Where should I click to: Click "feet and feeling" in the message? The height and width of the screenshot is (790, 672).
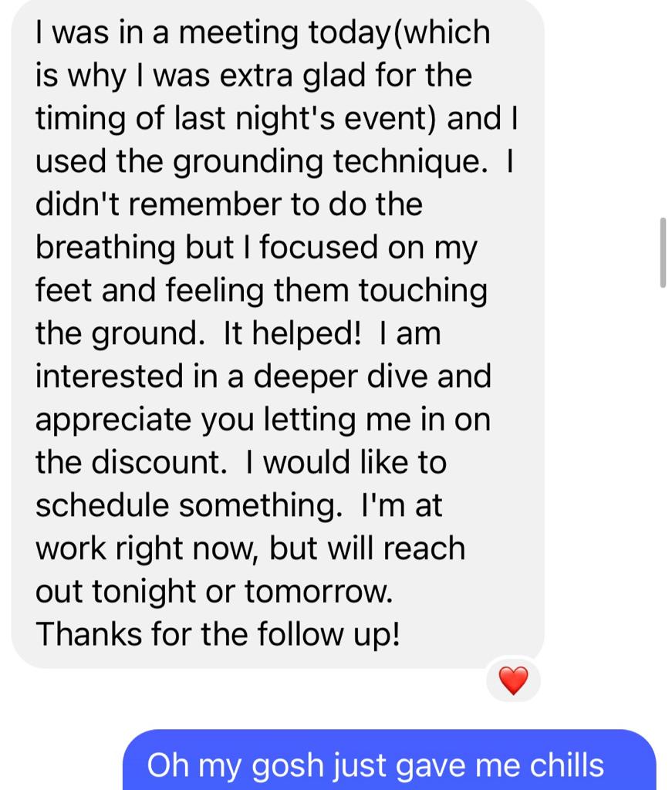point(150,291)
